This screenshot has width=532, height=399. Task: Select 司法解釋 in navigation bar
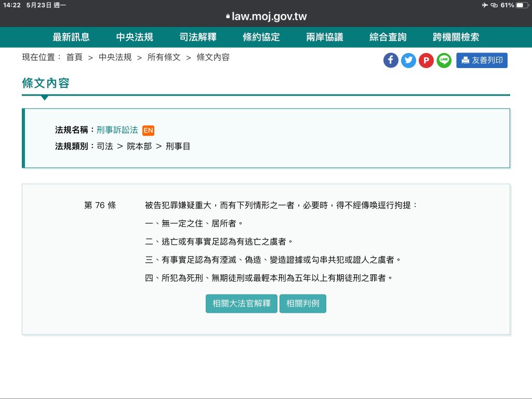tap(198, 37)
